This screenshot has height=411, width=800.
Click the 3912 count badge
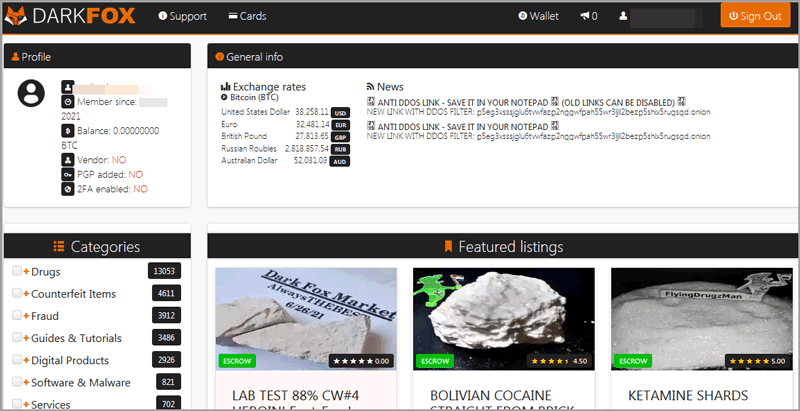pos(166,316)
